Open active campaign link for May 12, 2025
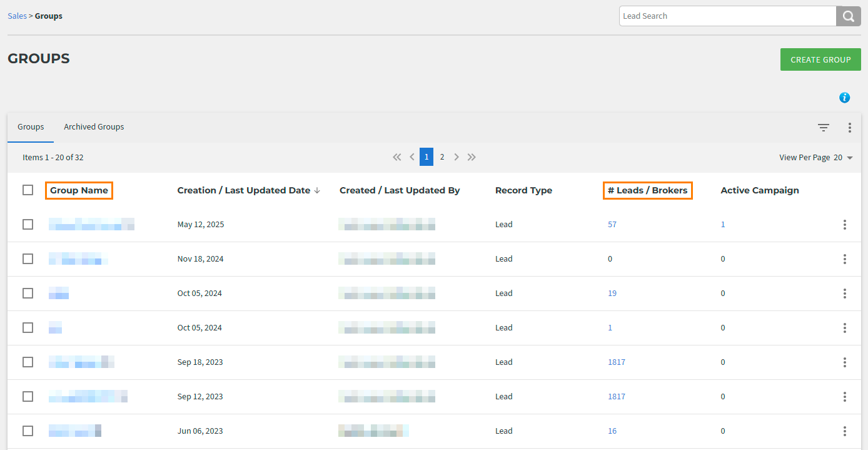Screen dimensions: 868x450 coord(723,225)
